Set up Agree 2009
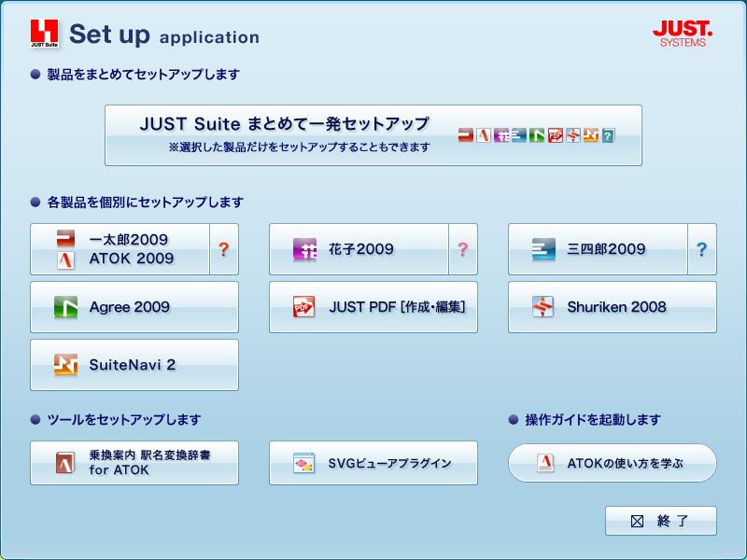747x560 pixels. (134, 307)
